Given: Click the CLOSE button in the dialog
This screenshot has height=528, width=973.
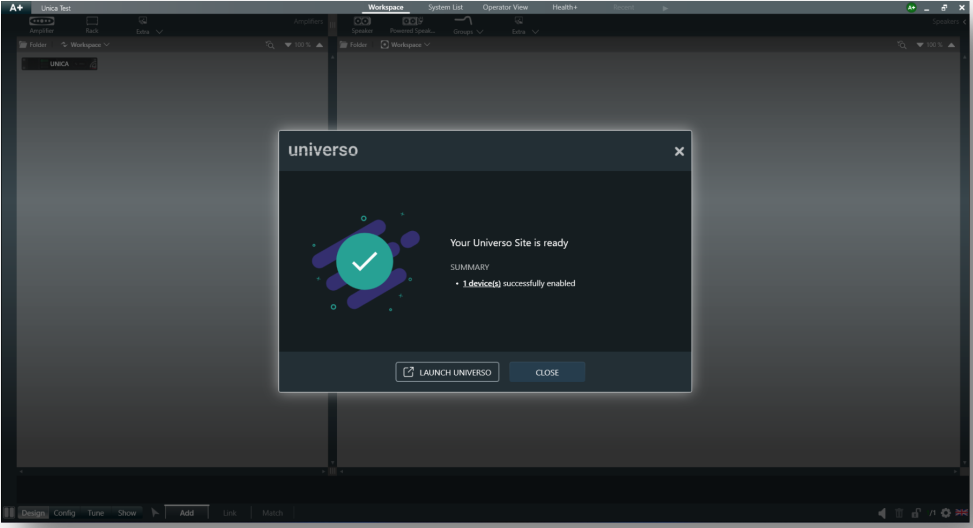Looking at the screenshot, I should 547,372.
